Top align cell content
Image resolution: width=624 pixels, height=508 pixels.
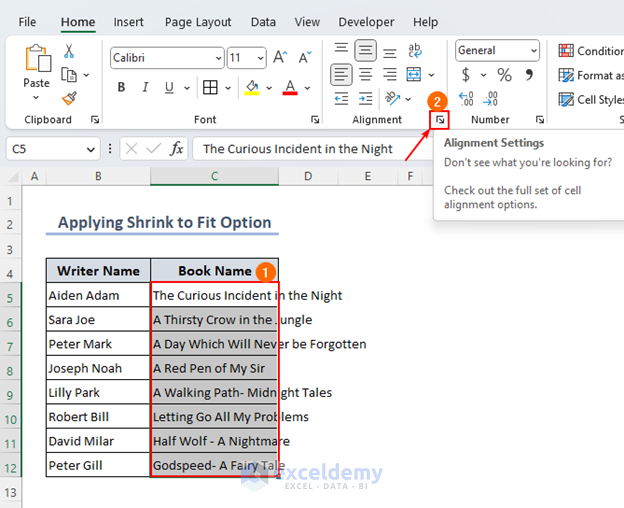[341, 49]
